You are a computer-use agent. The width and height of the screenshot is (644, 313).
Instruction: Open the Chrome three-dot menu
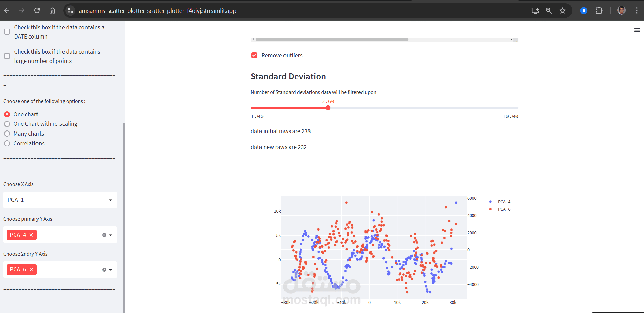click(637, 10)
